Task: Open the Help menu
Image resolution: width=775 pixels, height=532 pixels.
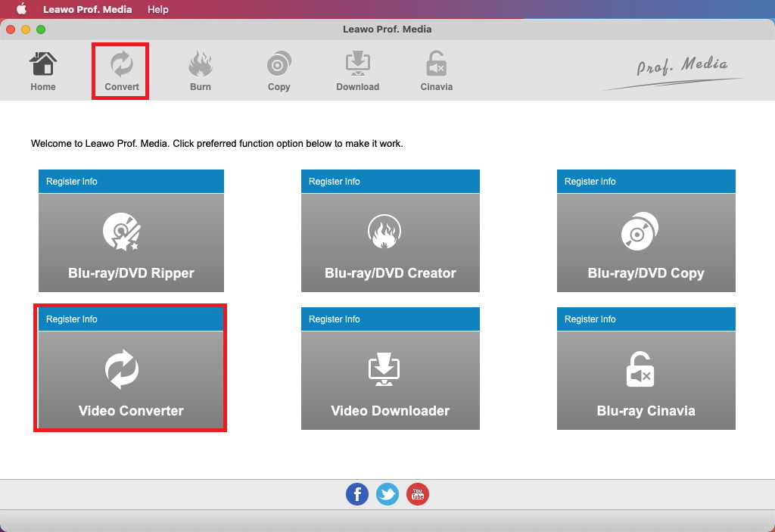Action: tap(158, 9)
